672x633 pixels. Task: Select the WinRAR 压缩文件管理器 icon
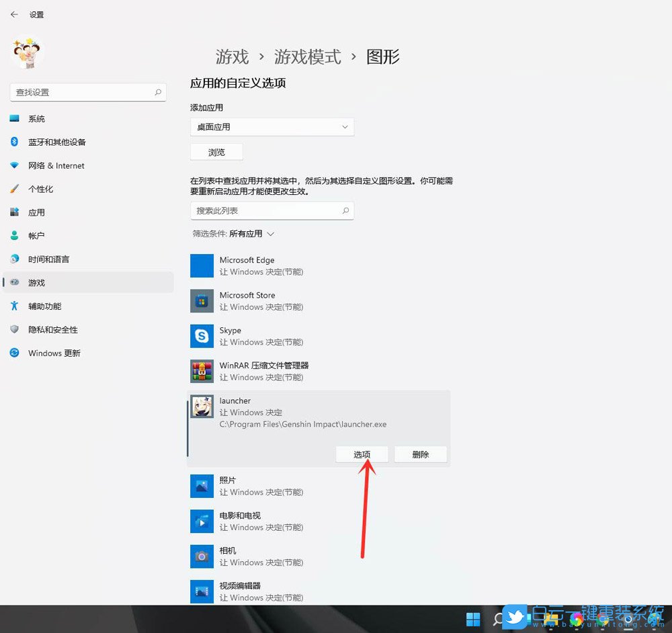[201, 371]
